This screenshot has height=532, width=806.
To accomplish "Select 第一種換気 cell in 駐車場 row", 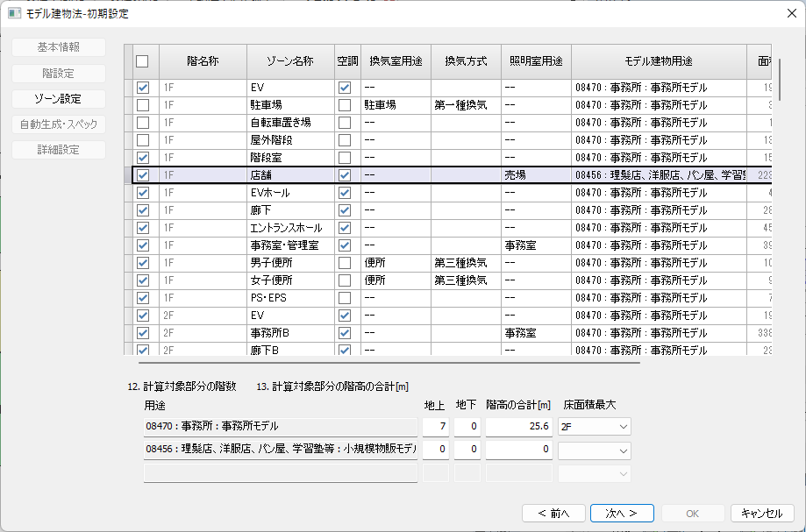I will pos(465,105).
